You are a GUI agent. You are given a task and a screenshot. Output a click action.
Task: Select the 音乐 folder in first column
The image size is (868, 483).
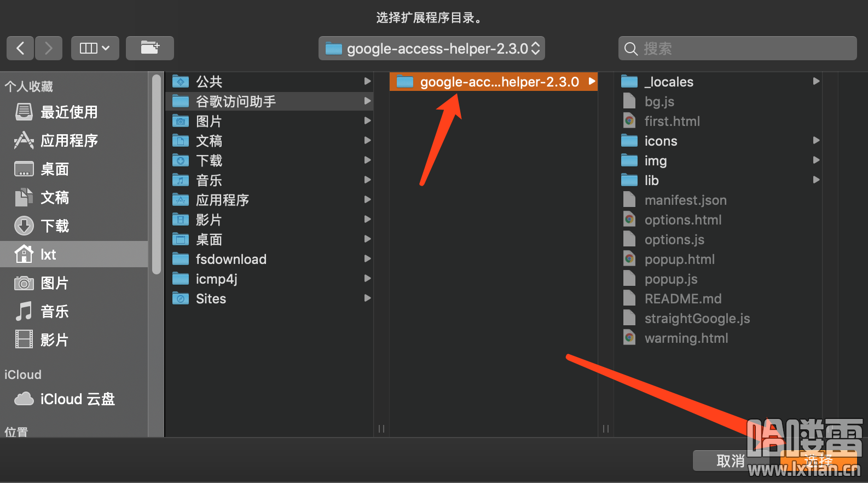click(269, 180)
